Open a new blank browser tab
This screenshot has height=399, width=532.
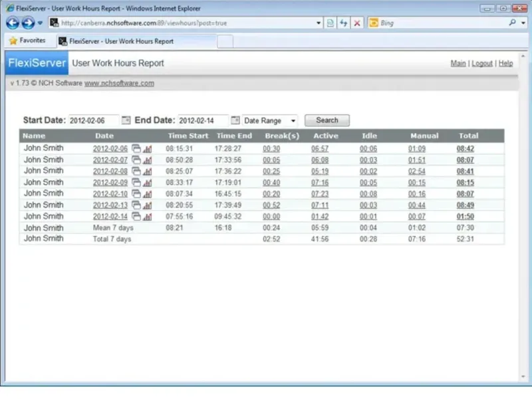click(x=225, y=41)
